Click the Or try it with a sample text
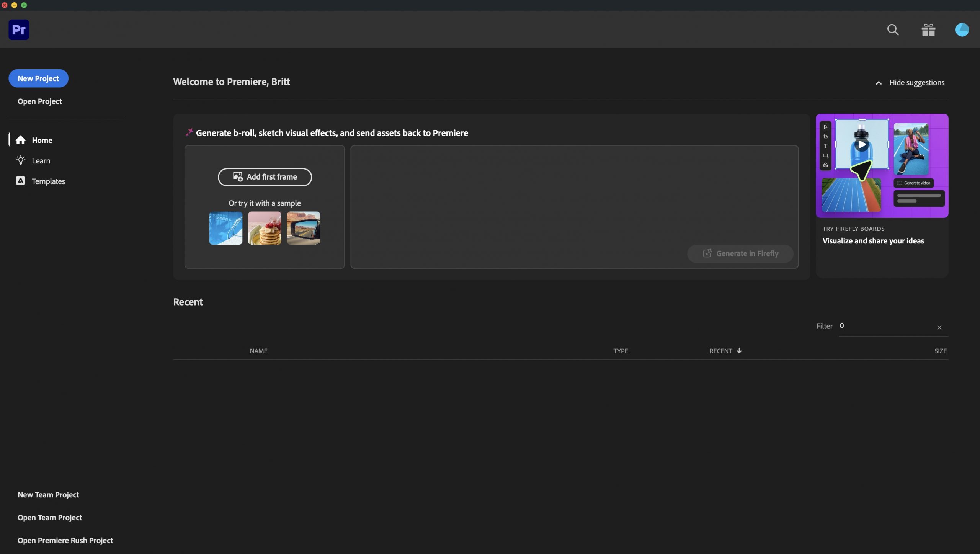980x554 pixels. coord(265,203)
